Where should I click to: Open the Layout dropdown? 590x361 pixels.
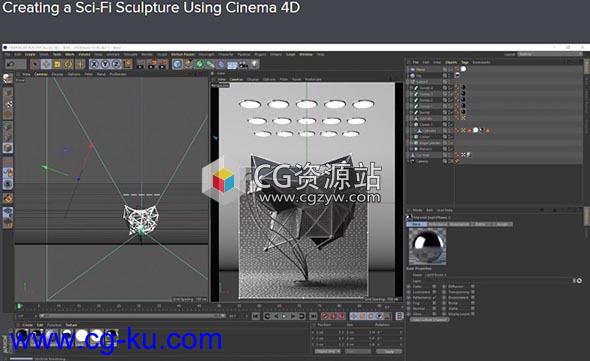click(x=550, y=55)
